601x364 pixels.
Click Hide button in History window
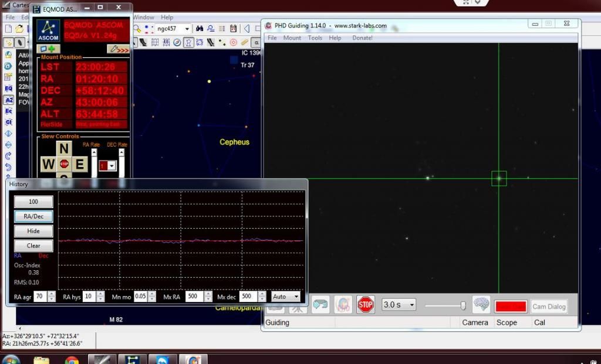coord(33,231)
